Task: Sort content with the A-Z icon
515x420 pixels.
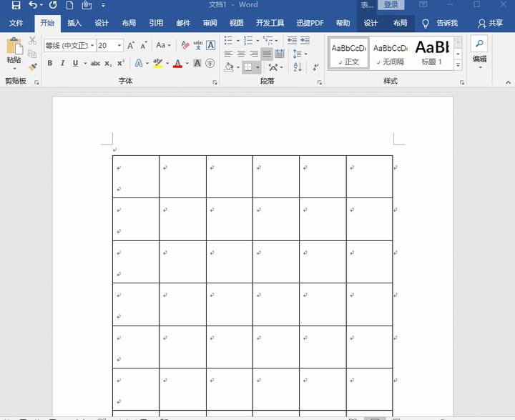Action: click(x=298, y=67)
